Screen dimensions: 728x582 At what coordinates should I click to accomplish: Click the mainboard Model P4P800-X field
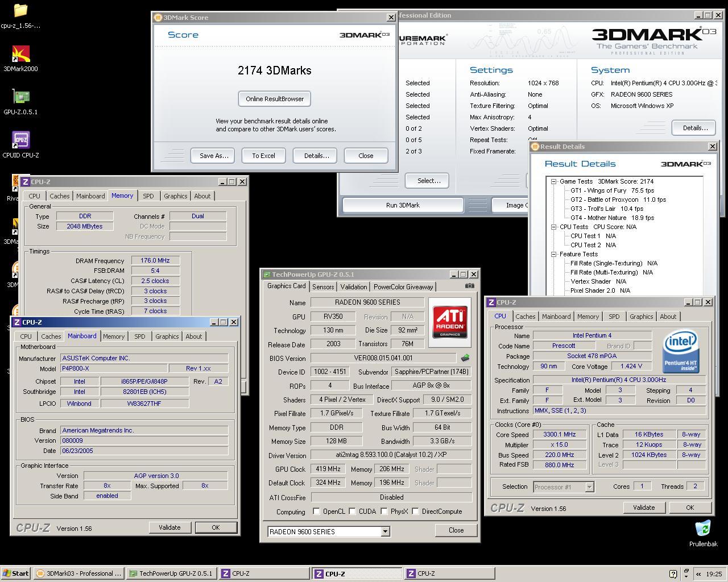tap(114, 368)
